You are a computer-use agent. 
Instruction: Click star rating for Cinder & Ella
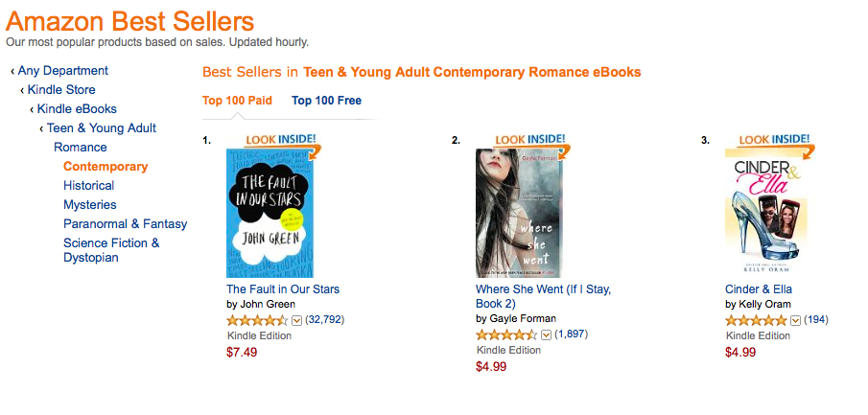click(x=755, y=320)
